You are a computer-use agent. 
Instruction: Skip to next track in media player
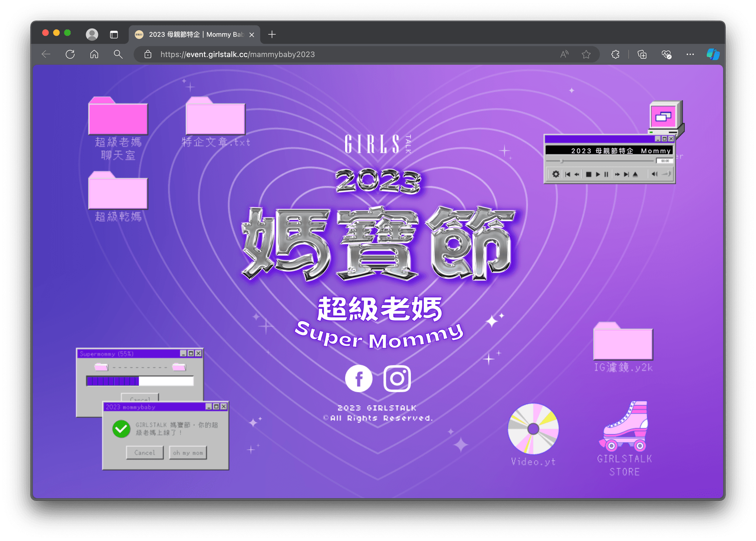pyautogui.click(x=626, y=174)
